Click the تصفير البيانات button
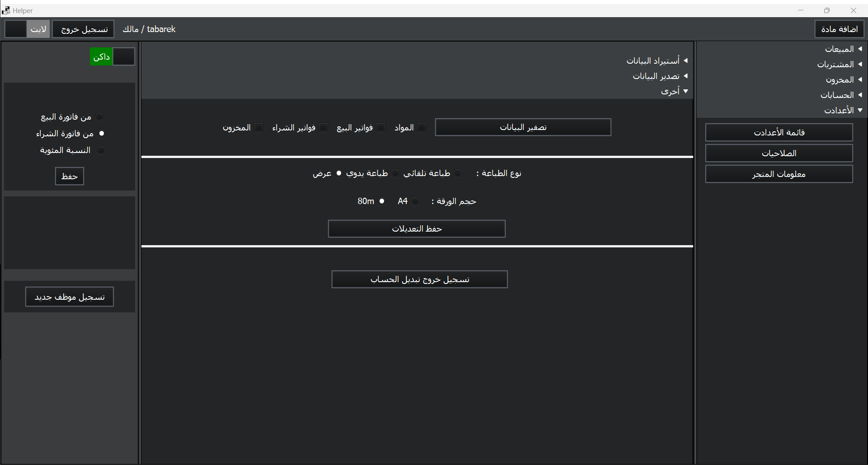The width and height of the screenshot is (868, 465). 523,127
